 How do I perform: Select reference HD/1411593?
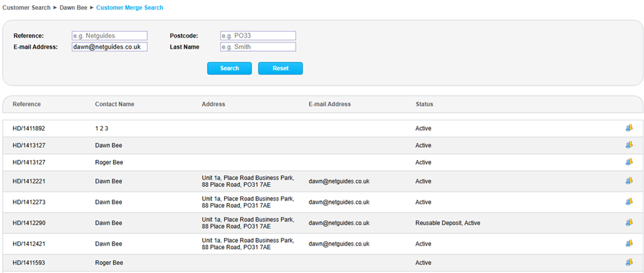(29, 263)
